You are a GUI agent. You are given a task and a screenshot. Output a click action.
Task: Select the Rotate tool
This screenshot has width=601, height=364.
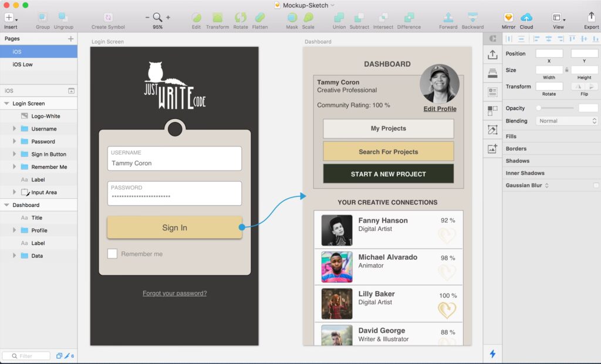pos(241,18)
